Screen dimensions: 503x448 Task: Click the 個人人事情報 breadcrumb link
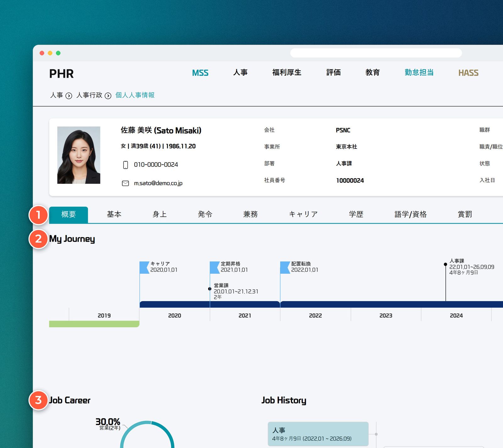135,95
